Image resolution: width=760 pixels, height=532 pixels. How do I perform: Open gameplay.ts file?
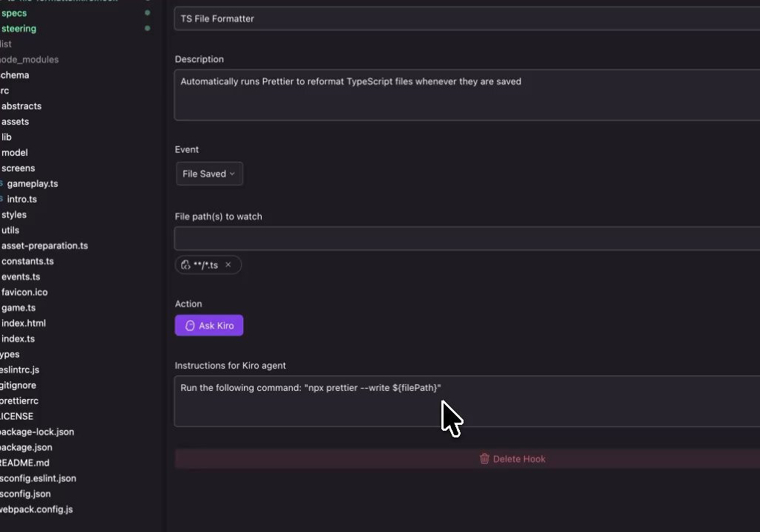pos(33,184)
